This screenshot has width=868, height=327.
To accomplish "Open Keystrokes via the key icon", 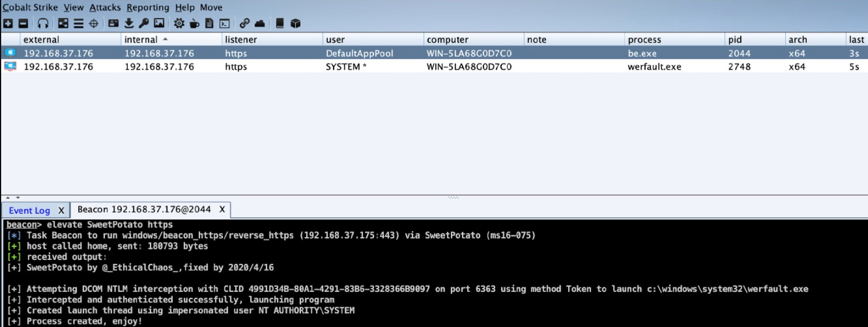I will pos(143,24).
